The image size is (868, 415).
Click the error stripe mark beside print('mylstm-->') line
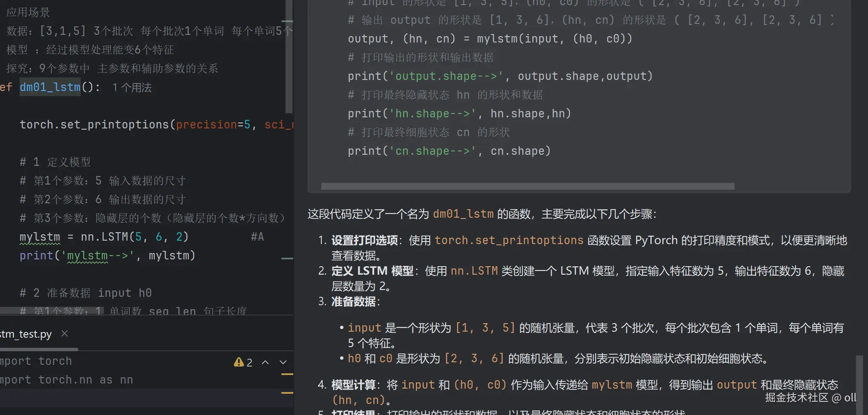pyautogui.click(x=287, y=258)
